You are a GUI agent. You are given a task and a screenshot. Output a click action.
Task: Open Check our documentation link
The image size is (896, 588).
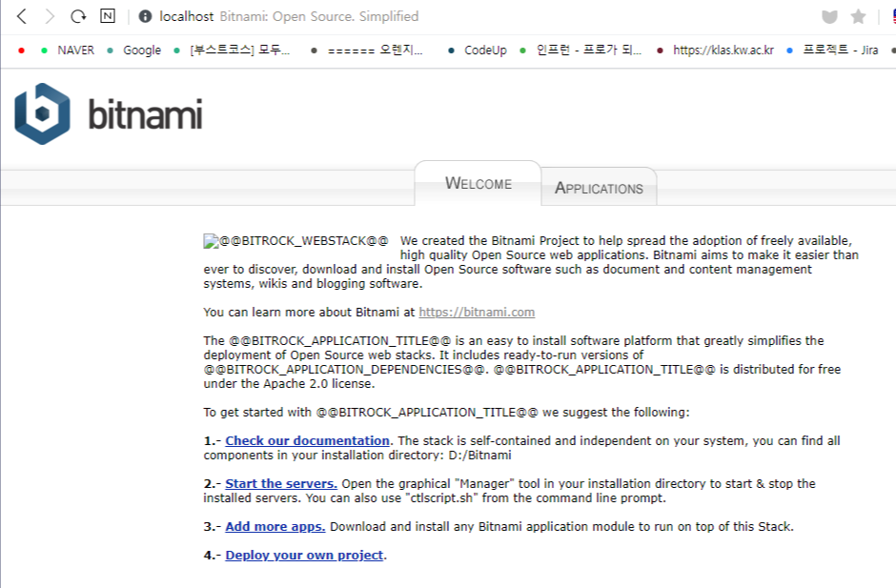(x=308, y=440)
